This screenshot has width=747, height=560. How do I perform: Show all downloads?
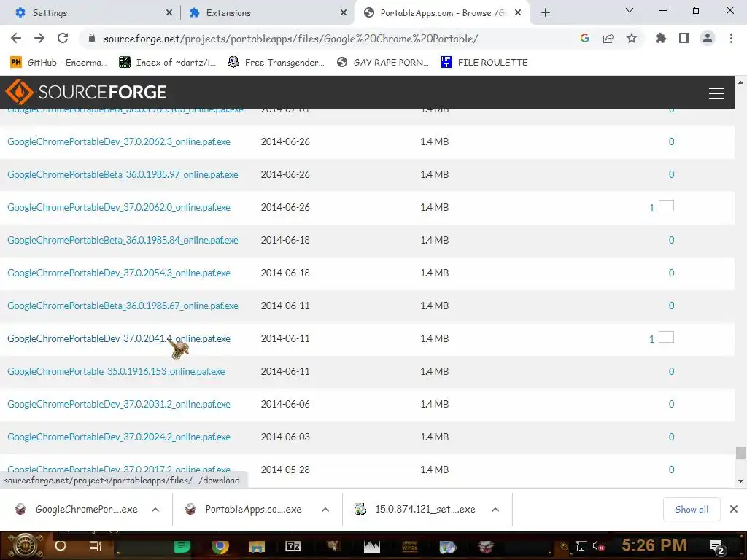(x=692, y=510)
